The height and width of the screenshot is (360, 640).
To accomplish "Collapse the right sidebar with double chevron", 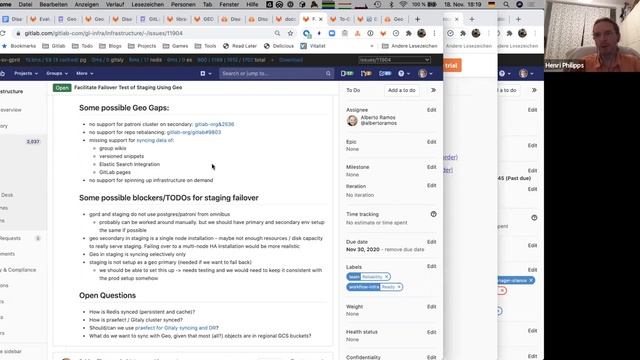I will pyautogui.click(x=433, y=90).
